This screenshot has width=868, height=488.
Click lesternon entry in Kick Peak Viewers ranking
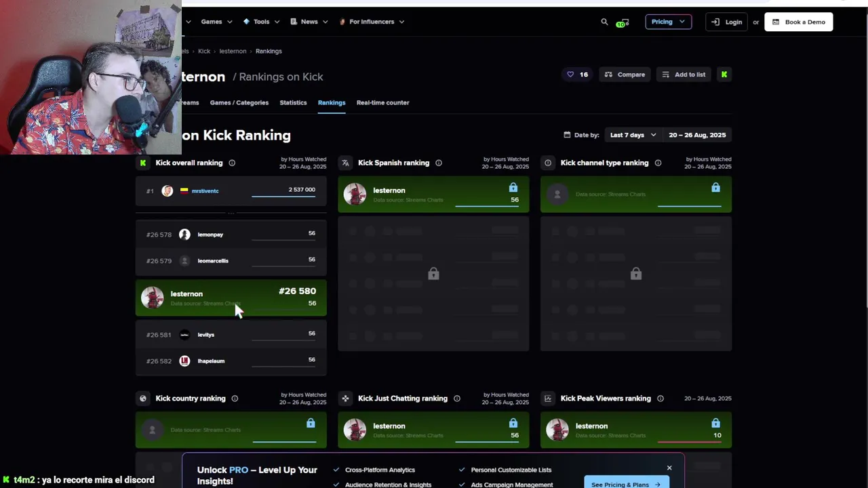click(x=636, y=430)
